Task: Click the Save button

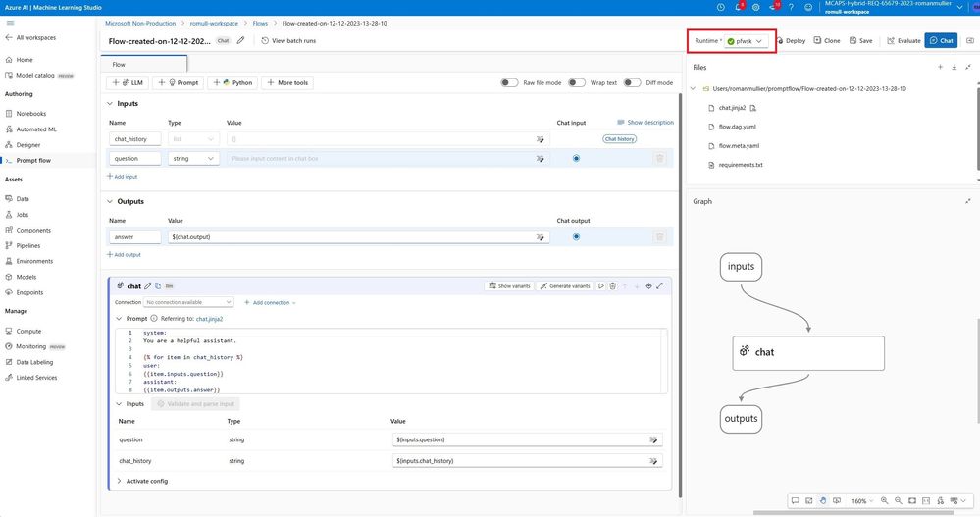Action: click(860, 40)
